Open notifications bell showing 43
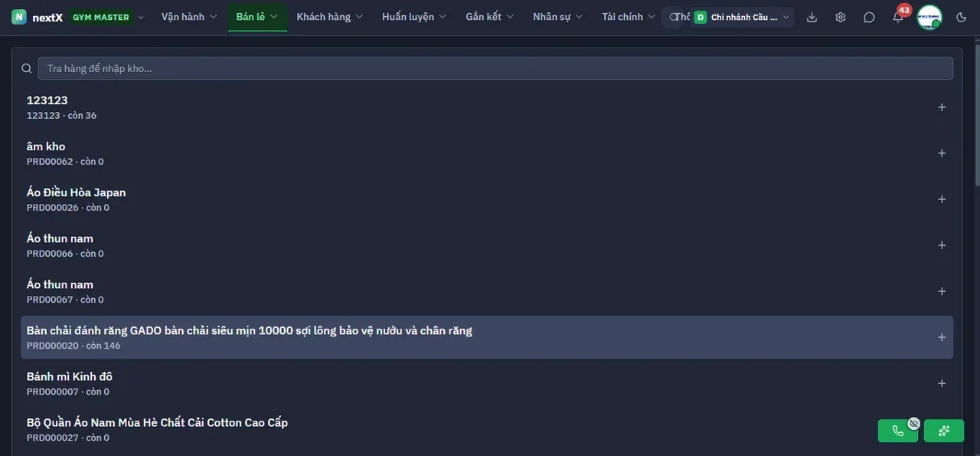 (898, 17)
